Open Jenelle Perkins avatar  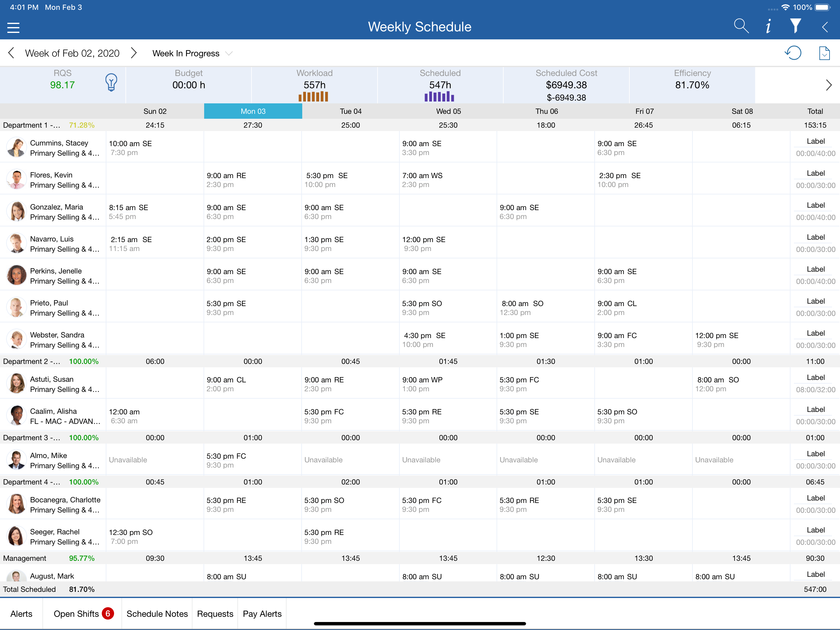(x=16, y=275)
